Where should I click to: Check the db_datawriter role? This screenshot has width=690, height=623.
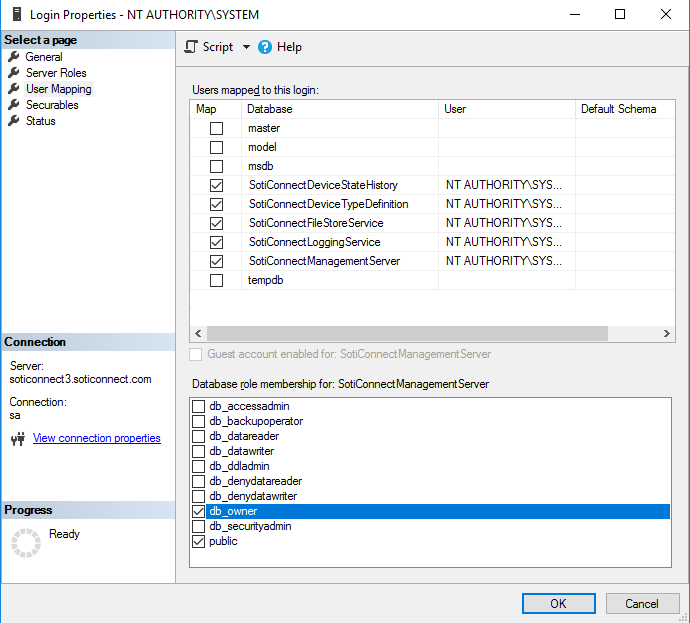pos(198,451)
